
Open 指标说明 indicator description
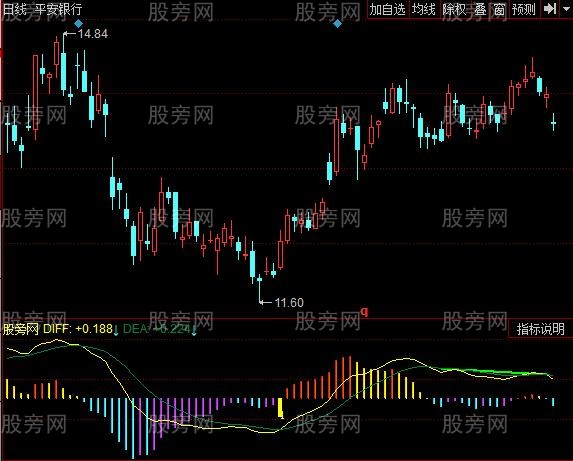[x=540, y=329]
